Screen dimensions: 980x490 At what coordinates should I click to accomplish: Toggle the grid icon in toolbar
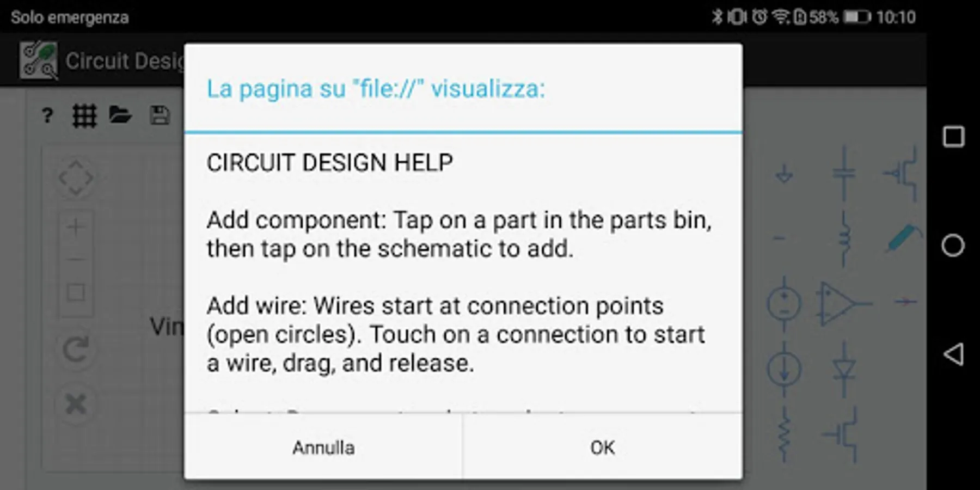[x=84, y=115]
